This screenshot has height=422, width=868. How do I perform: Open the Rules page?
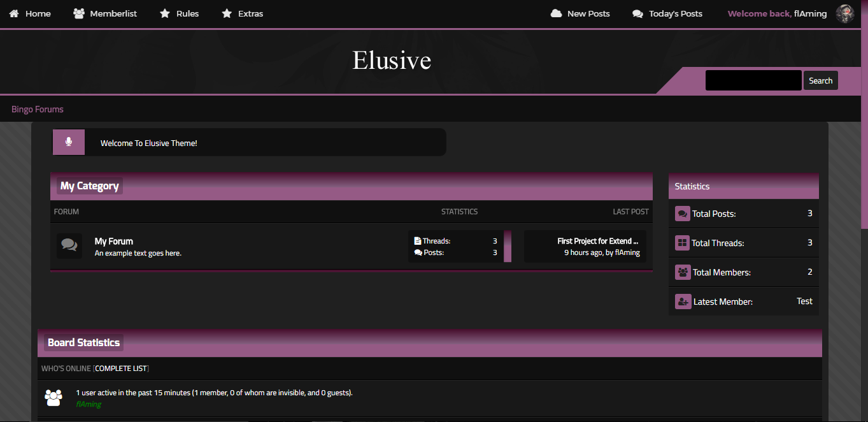pyautogui.click(x=179, y=13)
